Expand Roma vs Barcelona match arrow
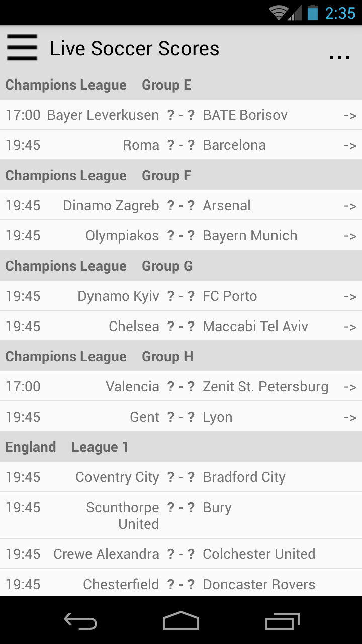The height and width of the screenshot is (644, 362). click(x=349, y=146)
